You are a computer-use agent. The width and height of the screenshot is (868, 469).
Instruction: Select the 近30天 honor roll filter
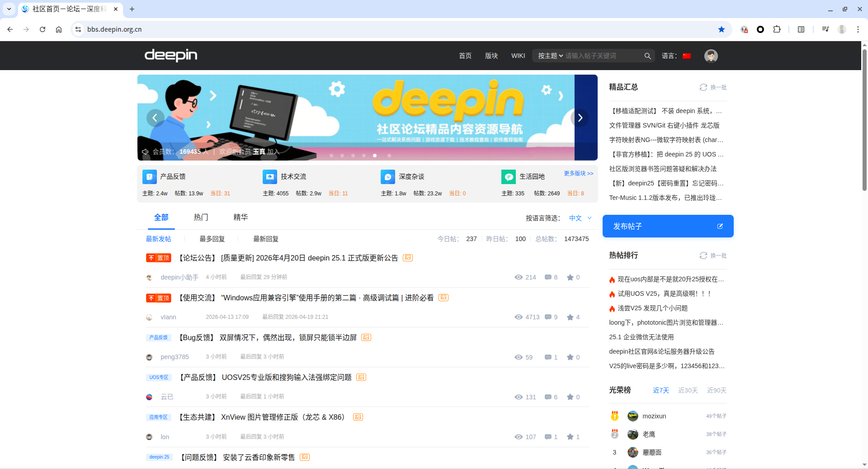coord(688,390)
